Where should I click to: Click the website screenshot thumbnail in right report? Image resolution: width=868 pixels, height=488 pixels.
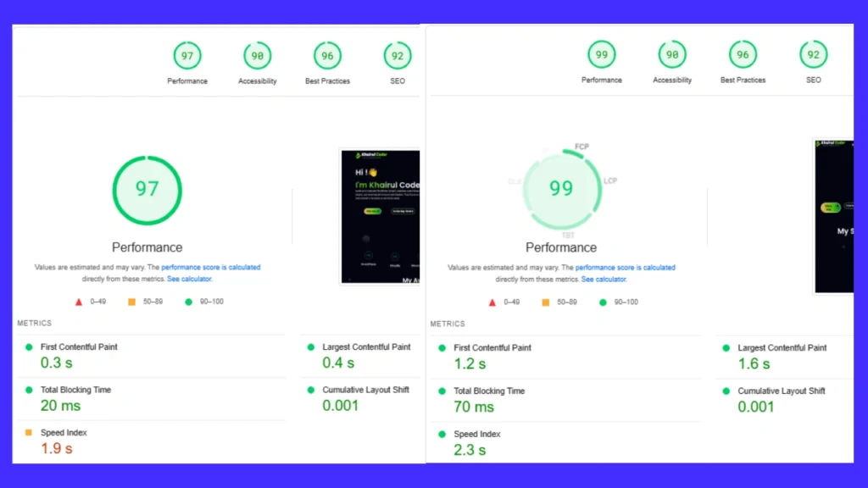coord(834,216)
